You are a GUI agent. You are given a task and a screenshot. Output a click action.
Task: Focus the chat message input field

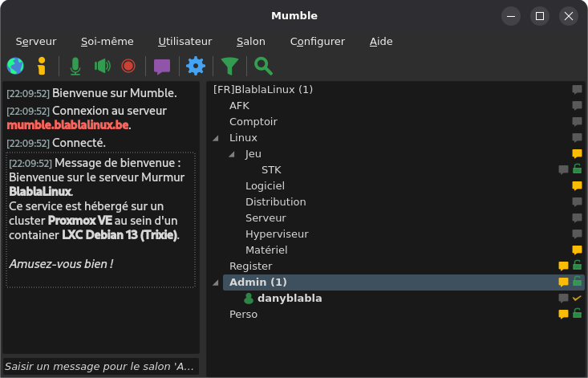101,367
